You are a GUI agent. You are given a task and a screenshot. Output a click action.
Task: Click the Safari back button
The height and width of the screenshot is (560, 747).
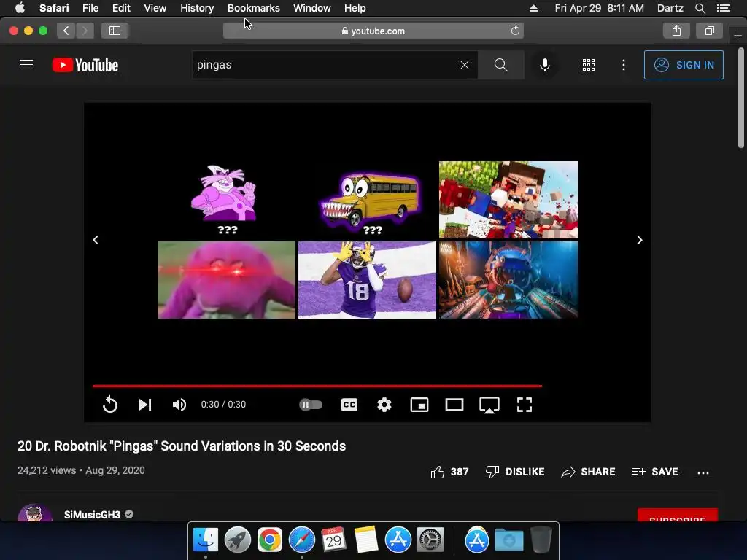tap(66, 31)
